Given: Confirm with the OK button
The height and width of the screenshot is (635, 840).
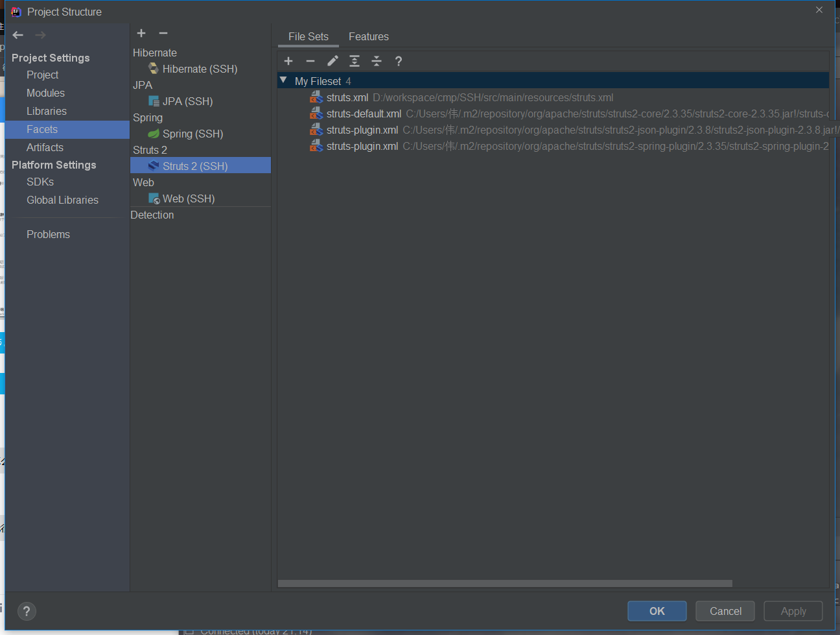Looking at the screenshot, I should click(657, 611).
